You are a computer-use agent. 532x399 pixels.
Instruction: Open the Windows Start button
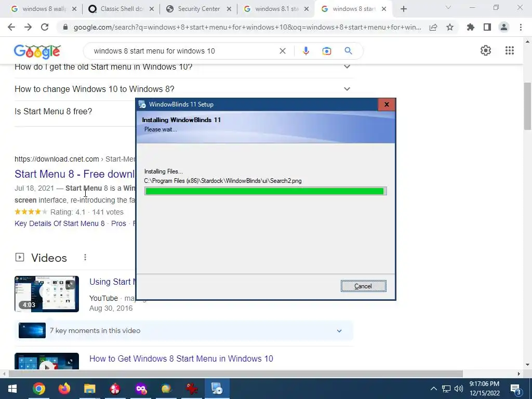coord(12,389)
